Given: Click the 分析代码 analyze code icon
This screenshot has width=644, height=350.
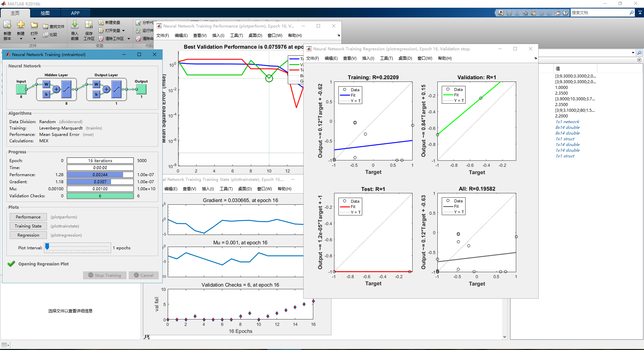Looking at the screenshot, I should tap(138, 22).
